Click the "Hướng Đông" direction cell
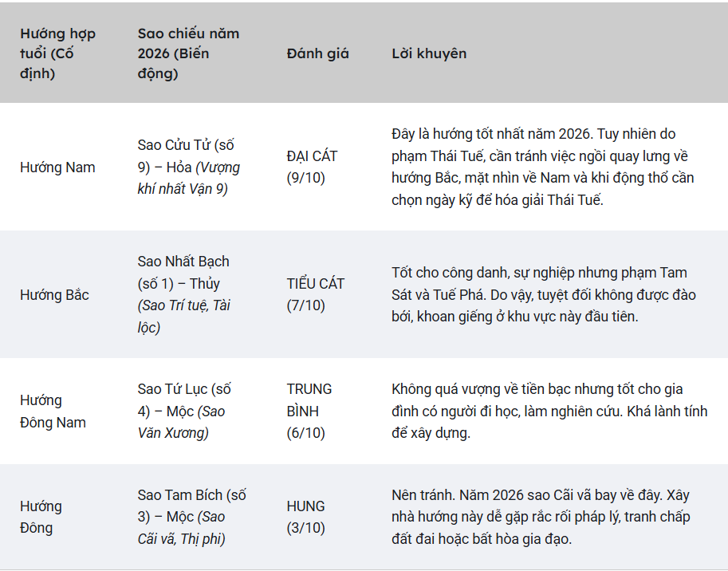728x571 pixels. [x=41, y=517]
